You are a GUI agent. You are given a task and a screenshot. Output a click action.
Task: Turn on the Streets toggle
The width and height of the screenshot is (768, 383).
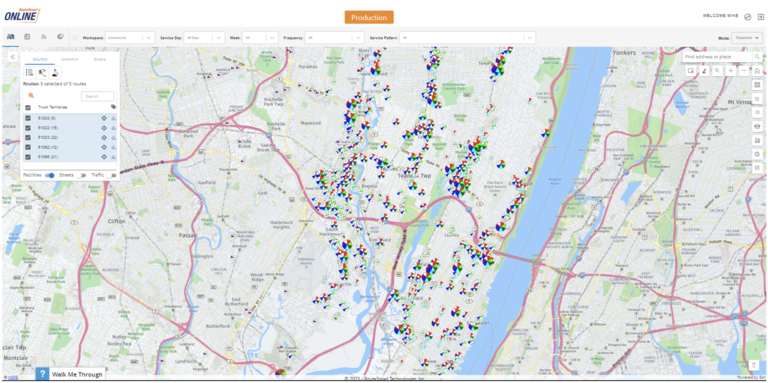tap(81, 175)
